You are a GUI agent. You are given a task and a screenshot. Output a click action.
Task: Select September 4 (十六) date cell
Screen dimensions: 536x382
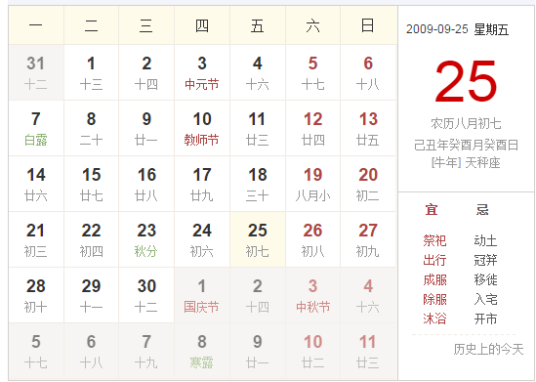tap(257, 73)
